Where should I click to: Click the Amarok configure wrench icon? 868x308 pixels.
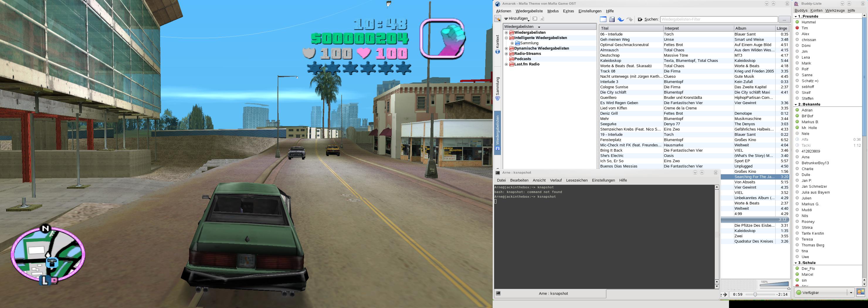coord(497,18)
